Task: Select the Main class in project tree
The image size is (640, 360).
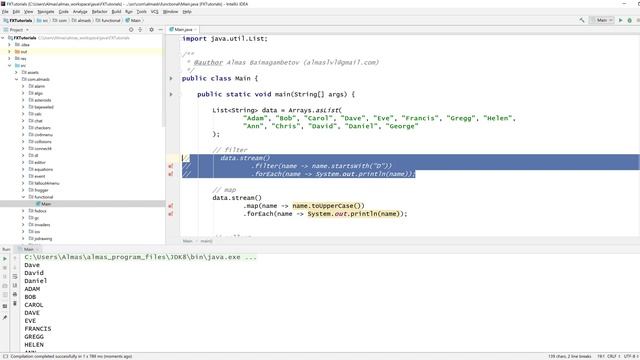Action: [x=43, y=204]
